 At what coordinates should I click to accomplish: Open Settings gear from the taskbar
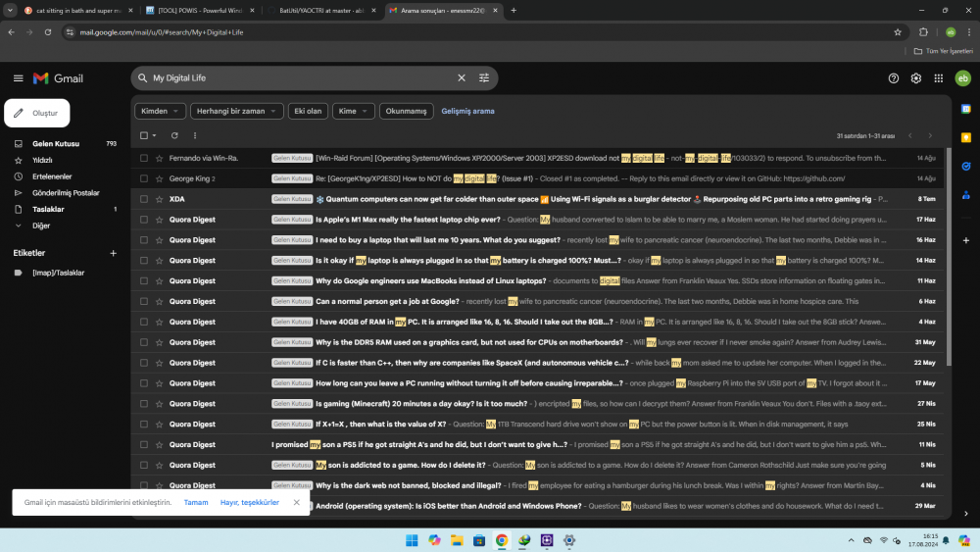(x=569, y=540)
